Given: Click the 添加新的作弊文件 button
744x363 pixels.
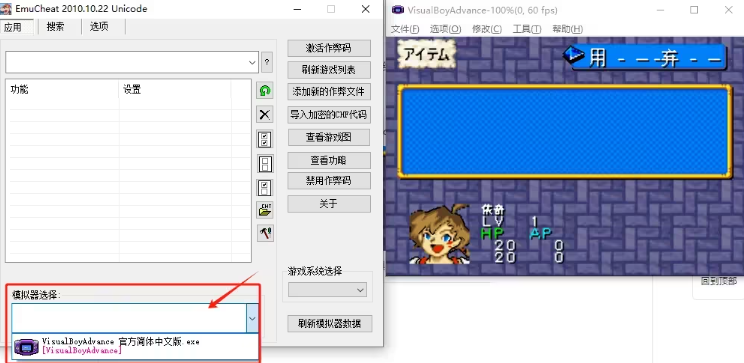Looking at the screenshot, I should 329,92.
